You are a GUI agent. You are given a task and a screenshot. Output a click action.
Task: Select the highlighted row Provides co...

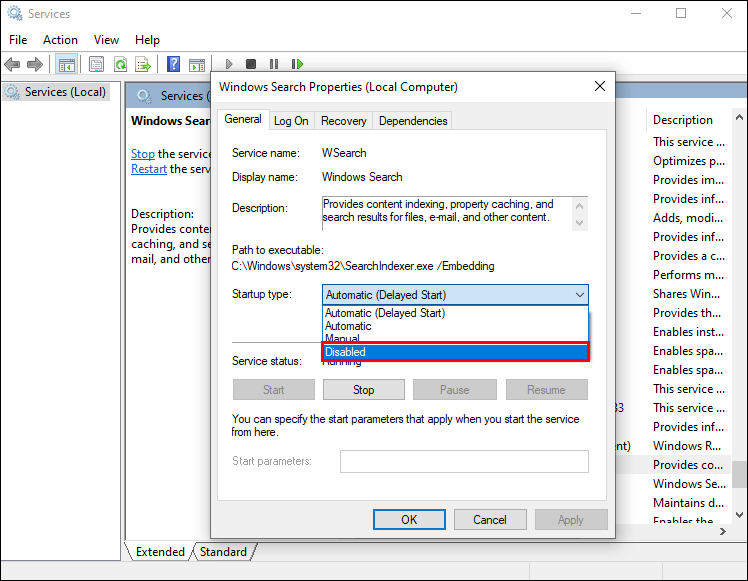(688, 465)
